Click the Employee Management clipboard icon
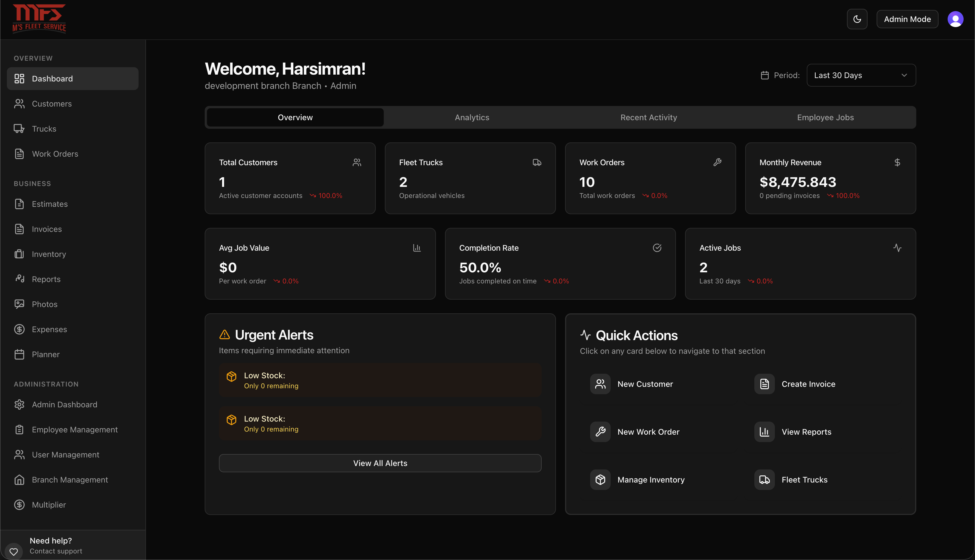975x560 pixels. (19, 430)
